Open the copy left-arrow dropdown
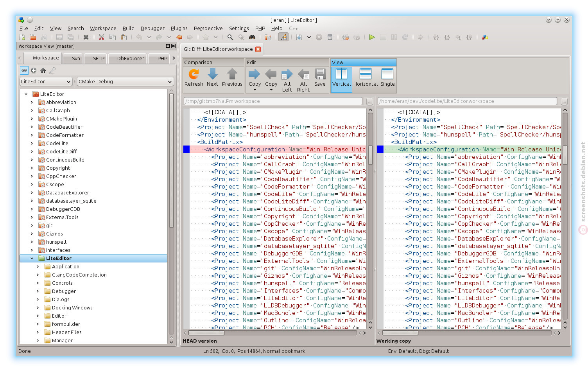The height and width of the screenshot is (372, 588). (271, 90)
